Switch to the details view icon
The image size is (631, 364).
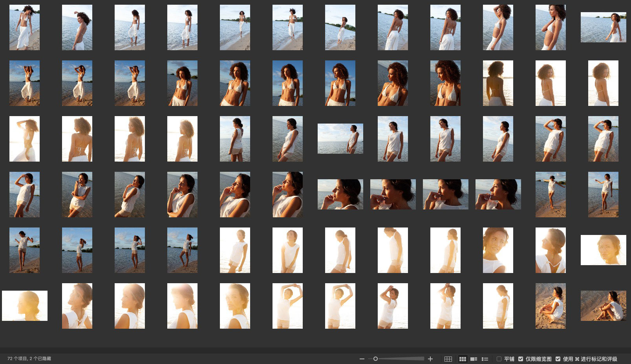tap(474, 359)
